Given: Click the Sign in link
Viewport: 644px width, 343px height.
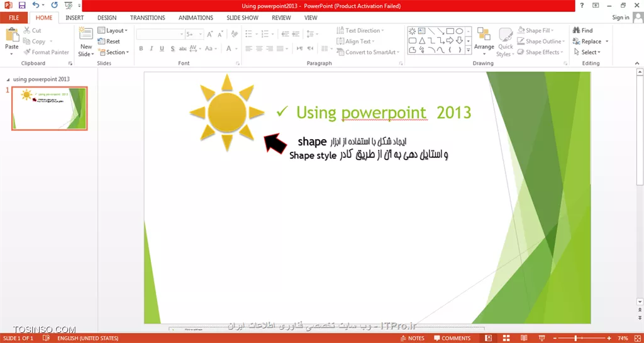Looking at the screenshot, I should (x=621, y=17).
